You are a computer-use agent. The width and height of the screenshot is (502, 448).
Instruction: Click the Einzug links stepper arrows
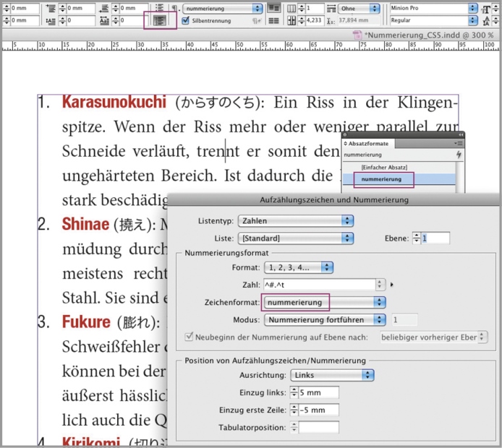tap(294, 392)
